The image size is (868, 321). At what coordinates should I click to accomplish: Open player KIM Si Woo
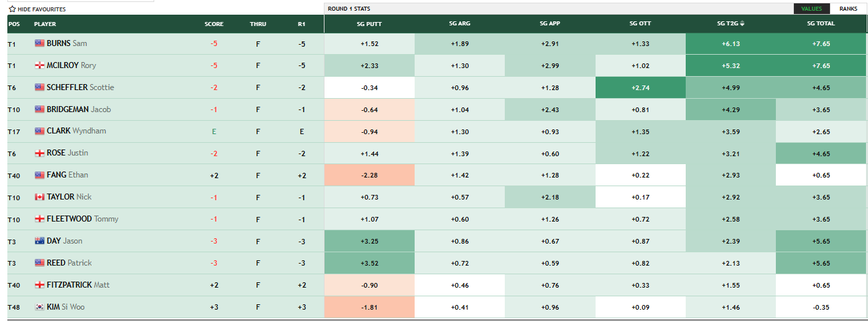[65, 307]
